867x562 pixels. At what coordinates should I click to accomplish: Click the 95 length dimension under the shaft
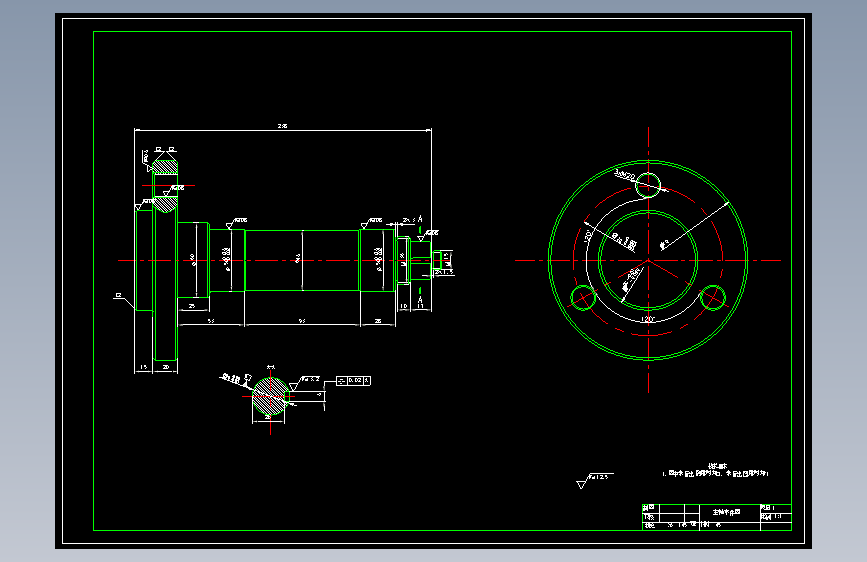tap(302, 321)
